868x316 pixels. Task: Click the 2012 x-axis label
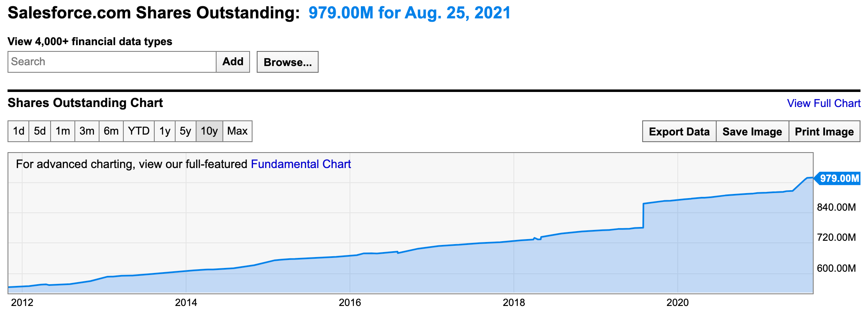click(22, 303)
